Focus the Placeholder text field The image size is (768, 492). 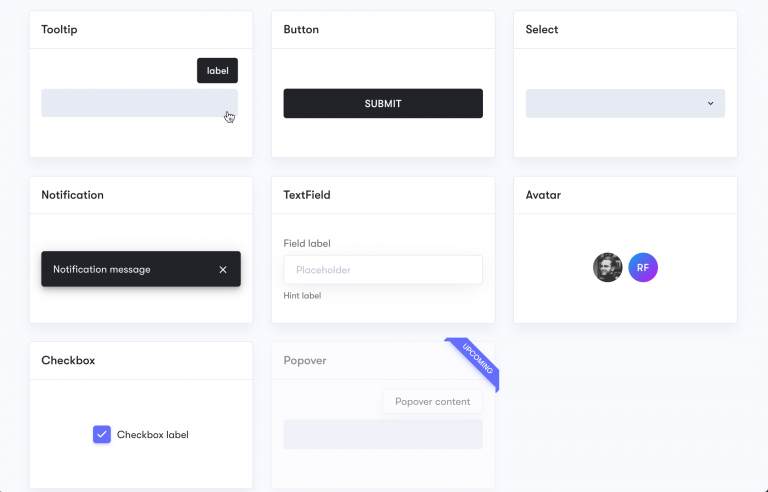click(x=383, y=270)
